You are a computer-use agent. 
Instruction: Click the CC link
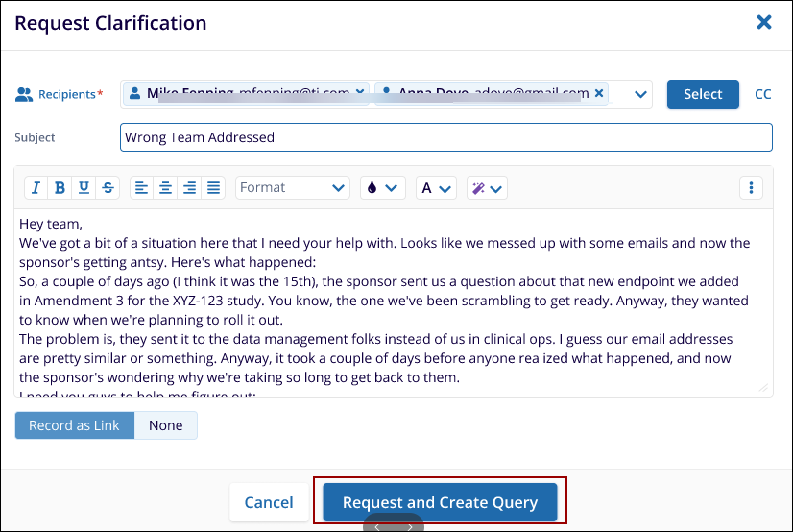[x=763, y=94]
